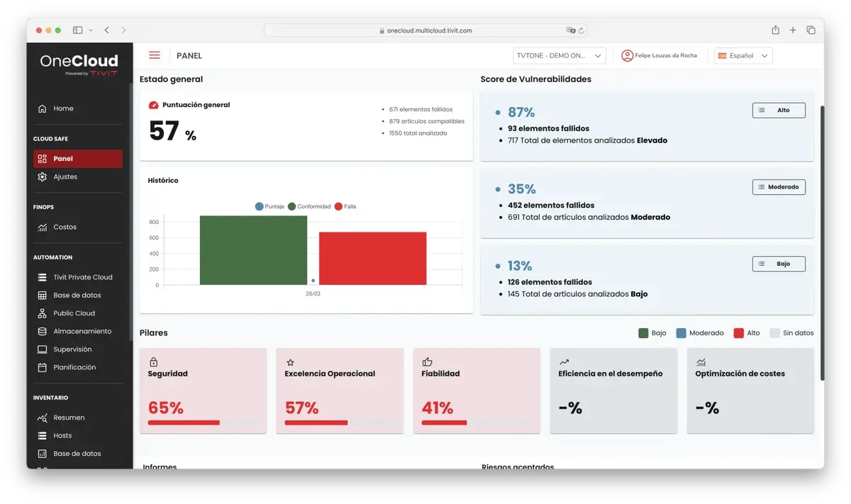Viewport: 851px width, 504px height.
Task: Click the Hosts icon in sidebar
Action: pyautogui.click(x=42, y=435)
